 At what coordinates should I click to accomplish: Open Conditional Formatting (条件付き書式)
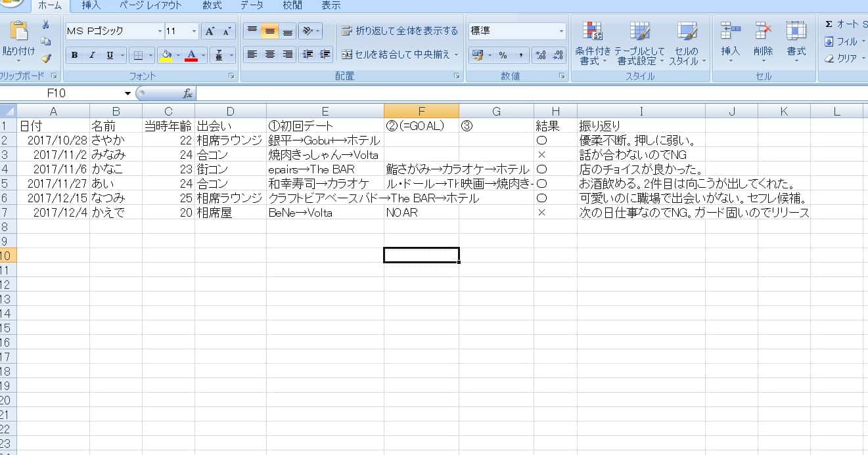pyautogui.click(x=593, y=43)
